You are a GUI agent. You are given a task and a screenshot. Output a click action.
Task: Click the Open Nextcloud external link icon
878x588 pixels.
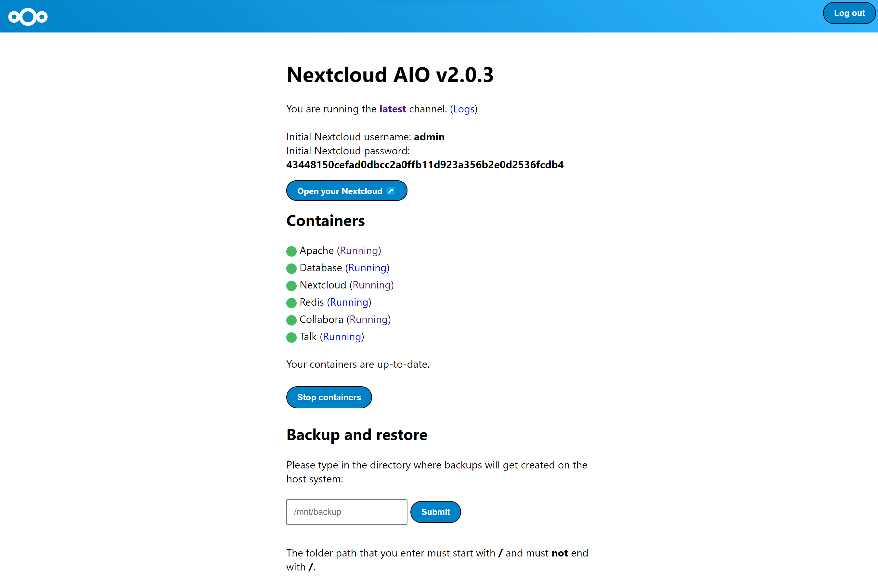(392, 191)
